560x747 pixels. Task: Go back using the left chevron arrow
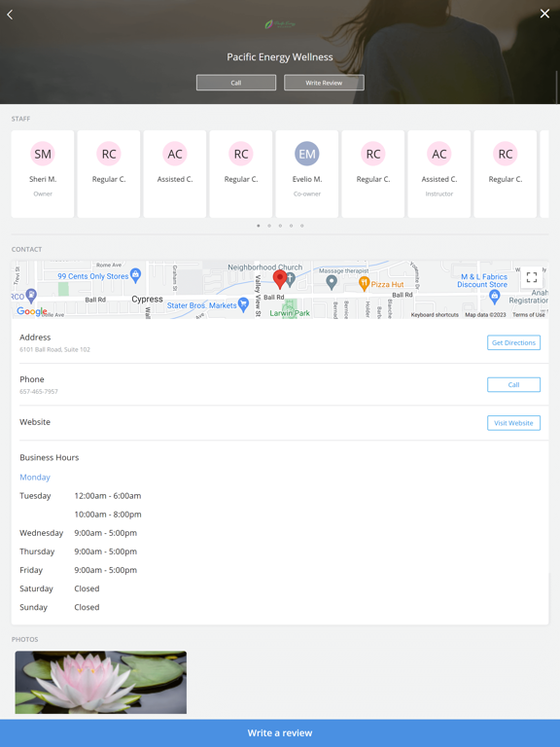click(x=10, y=15)
